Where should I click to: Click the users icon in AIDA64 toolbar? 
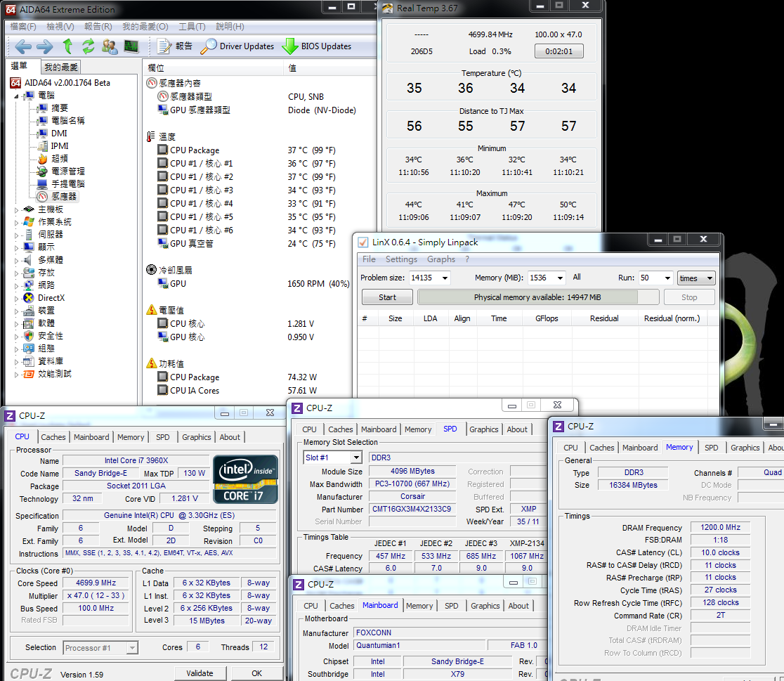110,46
